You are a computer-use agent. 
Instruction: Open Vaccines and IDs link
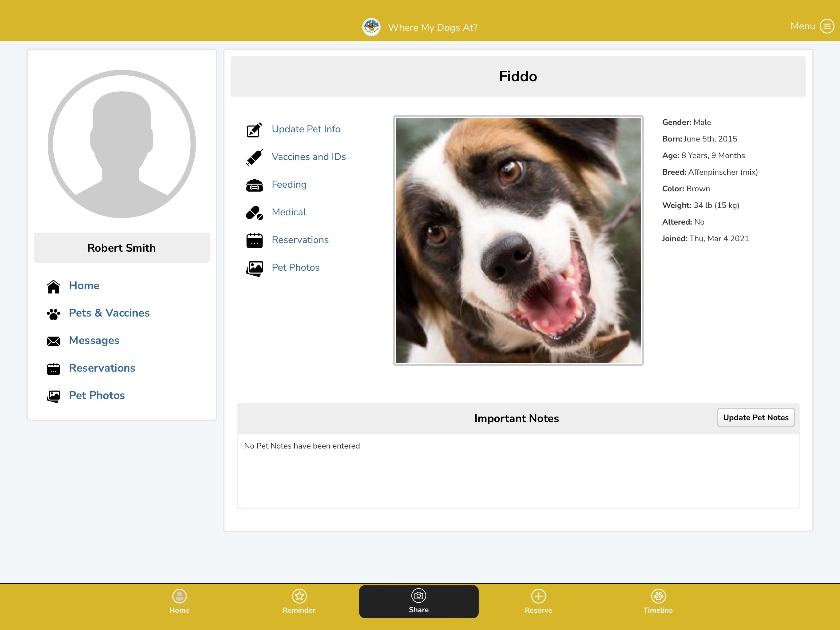click(x=309, y=157)
